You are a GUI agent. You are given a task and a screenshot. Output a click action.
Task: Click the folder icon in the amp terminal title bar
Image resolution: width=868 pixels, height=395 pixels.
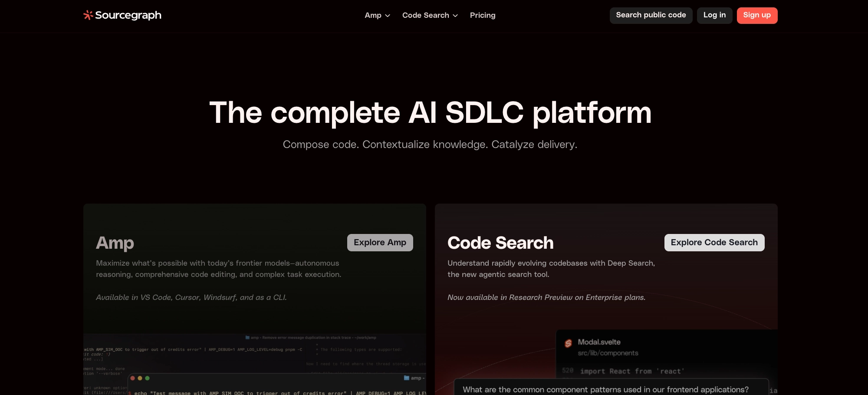tap(247, 337)
